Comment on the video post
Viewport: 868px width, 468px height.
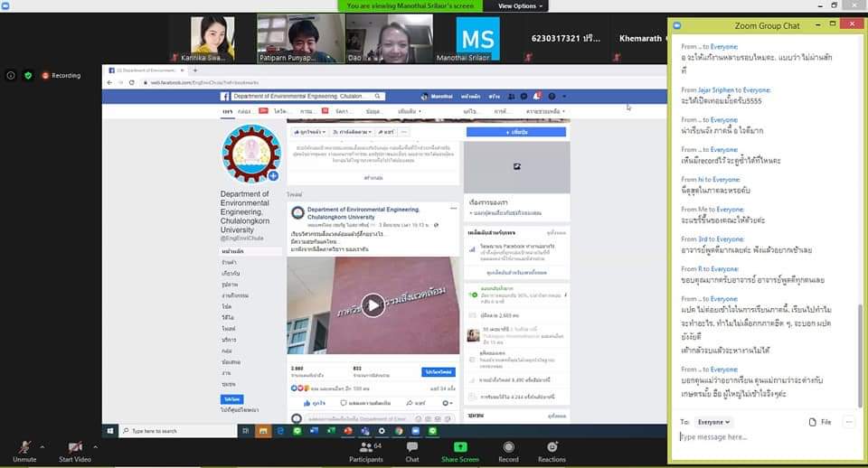point(365,403)
